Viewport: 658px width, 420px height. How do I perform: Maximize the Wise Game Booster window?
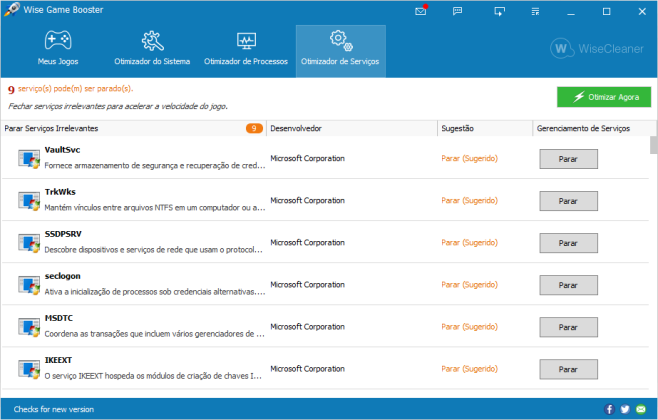click(x=606, y=12)
